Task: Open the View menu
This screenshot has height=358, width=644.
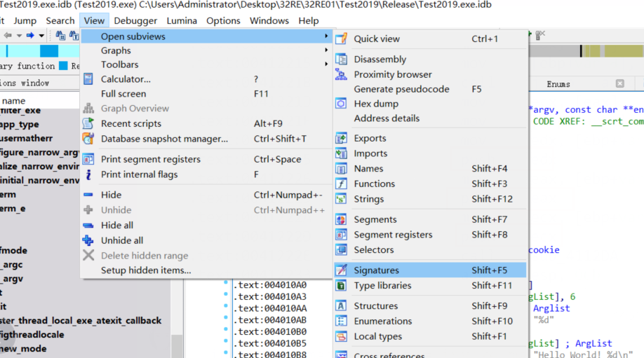Action: [x=94, y=20]
